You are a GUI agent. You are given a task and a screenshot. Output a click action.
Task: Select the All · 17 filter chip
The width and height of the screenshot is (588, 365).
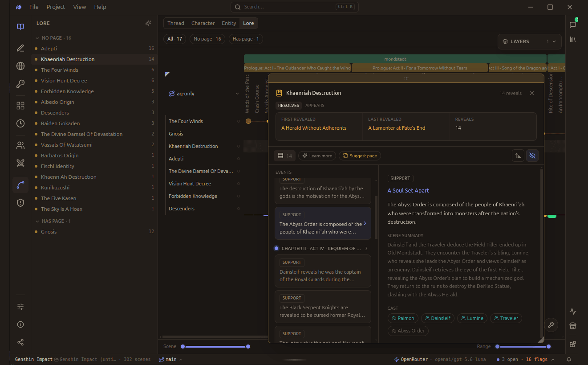click(x=174, y=39)
